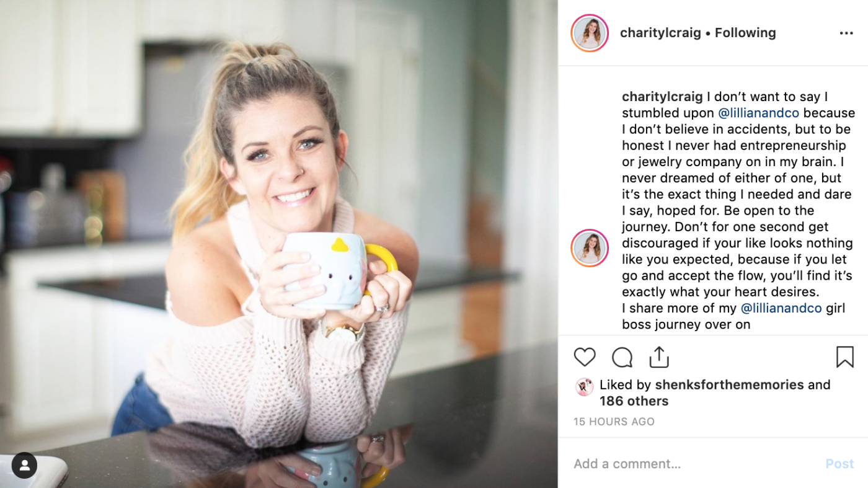Screen dimensions: 868x488
Task: Focus the Add a comment field
Action: [x=694, y=464]
